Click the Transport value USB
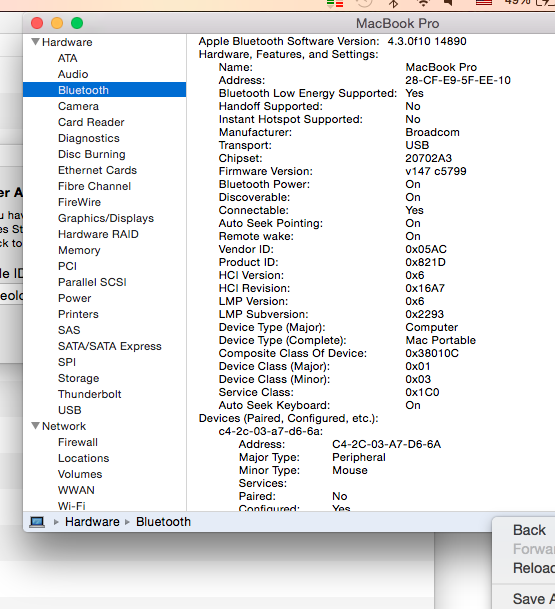This screenshot has width=555, height=609. coord(417,145)
